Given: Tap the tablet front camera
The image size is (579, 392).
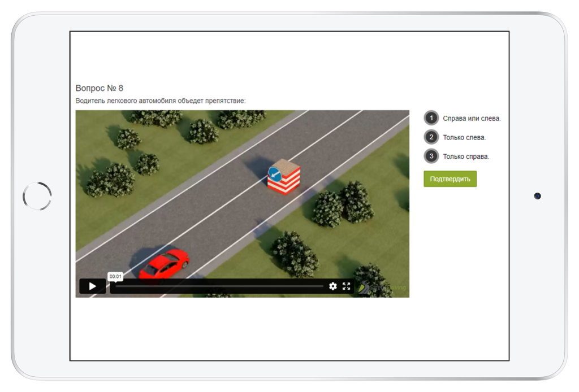Looking at the screenshot, I should coord(537,196).
